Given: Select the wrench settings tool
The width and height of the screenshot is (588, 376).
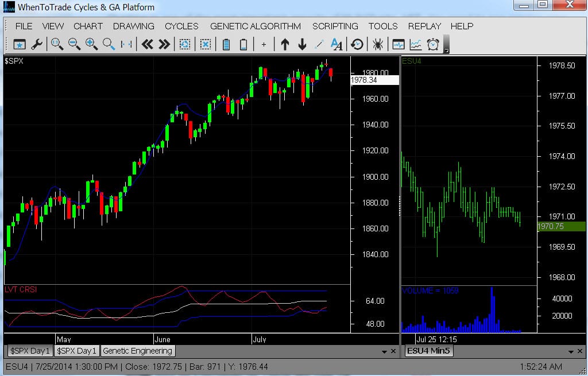Looking at the screenshot, I should tap(37, 44).
